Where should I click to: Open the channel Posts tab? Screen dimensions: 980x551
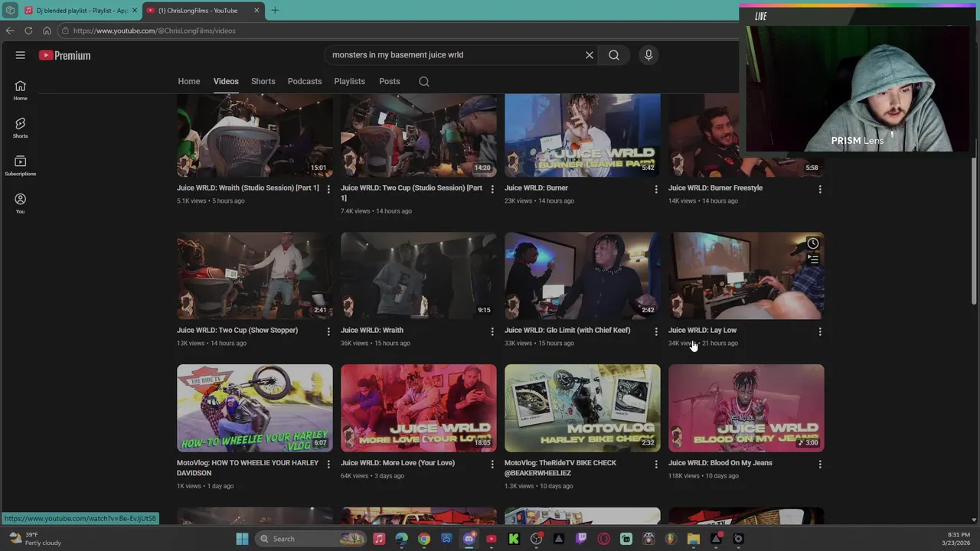pos(389,81)
